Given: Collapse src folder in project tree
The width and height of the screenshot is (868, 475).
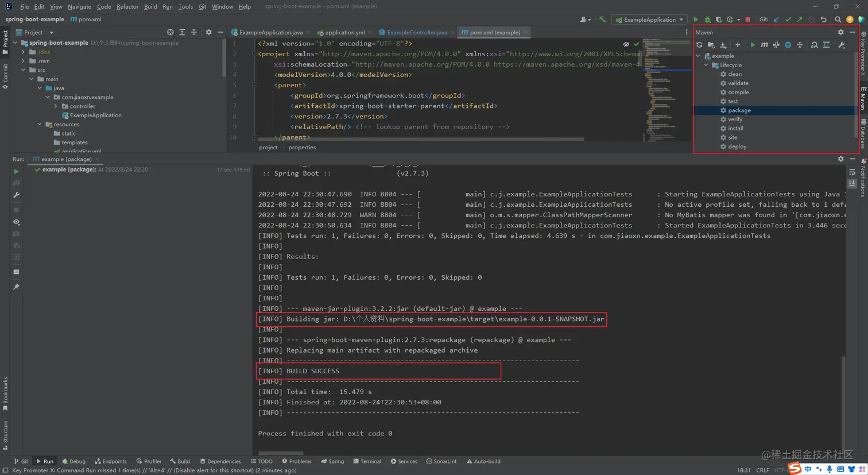Looking at the screenshot, I should (24, 70).
